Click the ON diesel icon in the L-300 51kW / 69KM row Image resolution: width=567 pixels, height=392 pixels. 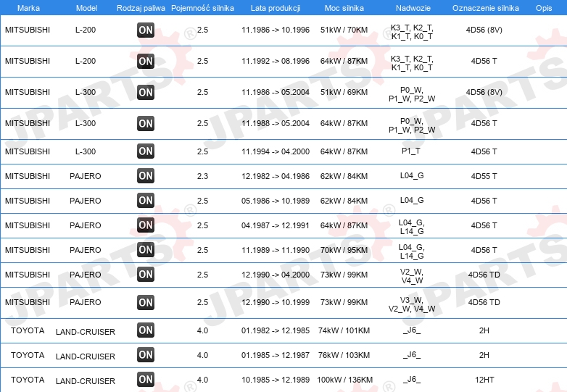coord(146,93)
